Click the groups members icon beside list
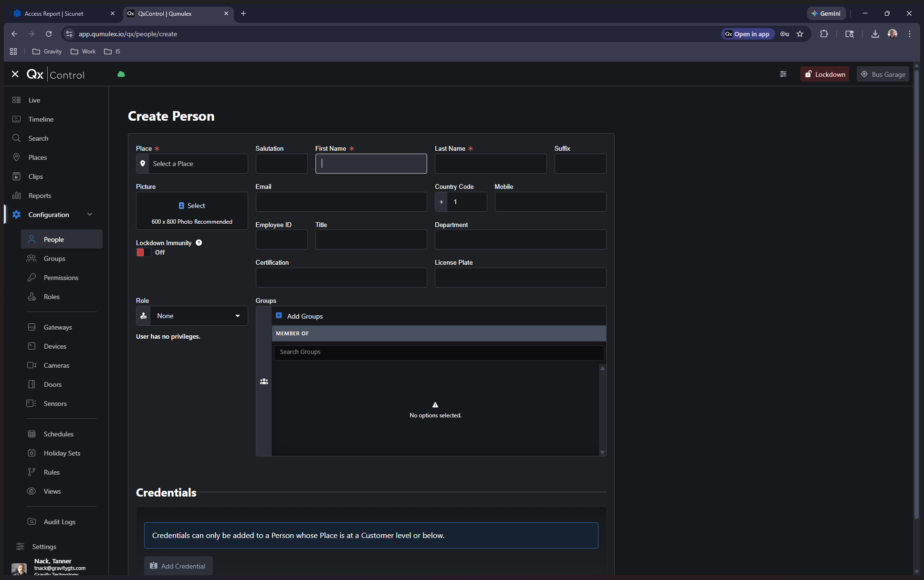 (x=264, y=382)
